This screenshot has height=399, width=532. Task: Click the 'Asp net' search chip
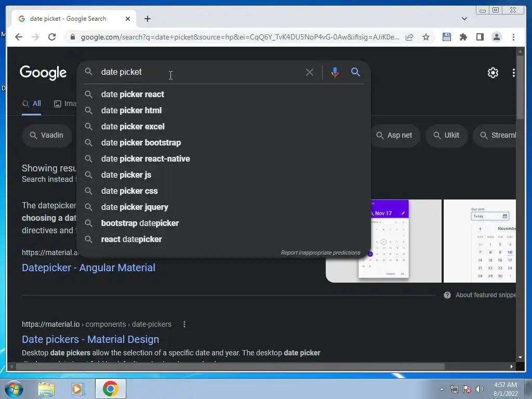(395, 136)
